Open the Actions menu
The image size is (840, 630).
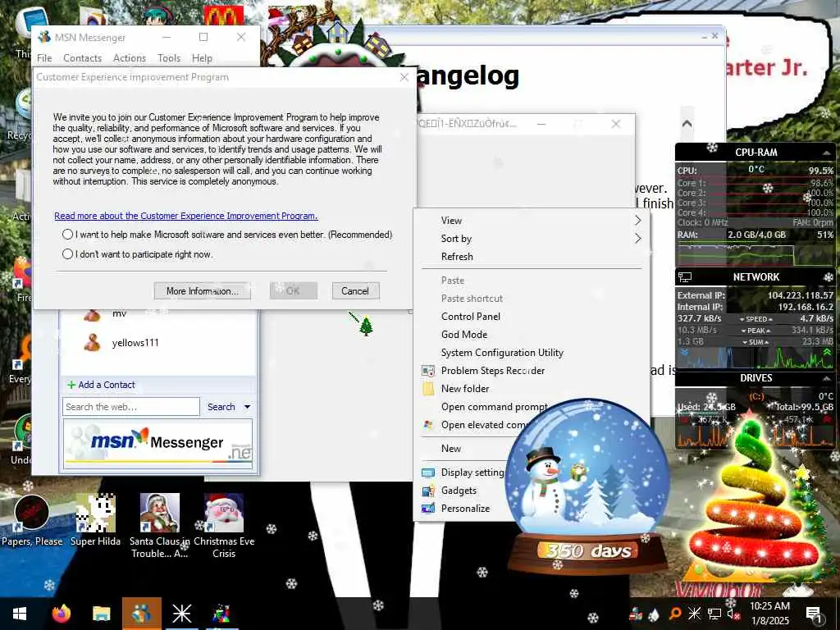coord(129,58)
